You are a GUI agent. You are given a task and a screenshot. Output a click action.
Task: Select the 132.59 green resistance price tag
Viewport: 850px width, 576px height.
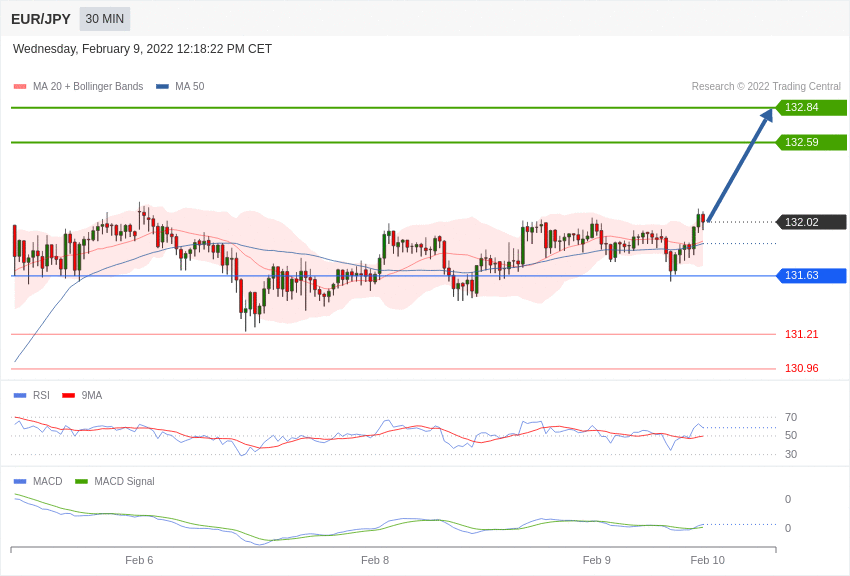pos(811,143)
